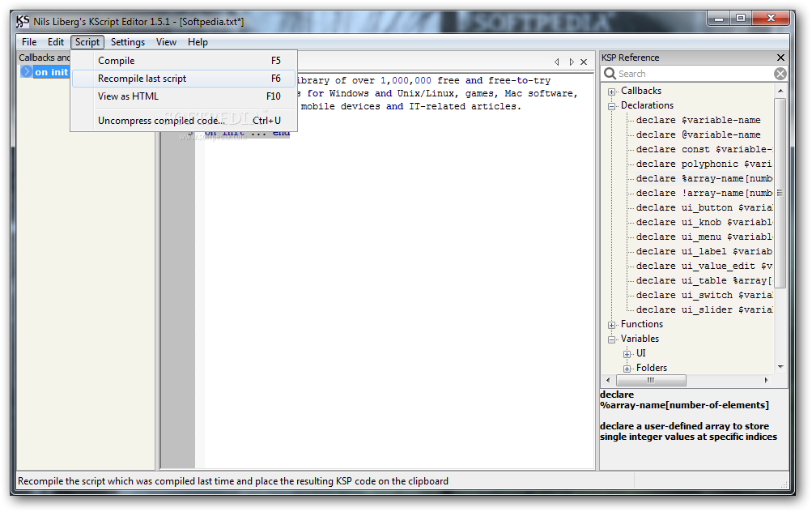Collapse the Variables tree node
812x512 pixels.
pos(611,339)
